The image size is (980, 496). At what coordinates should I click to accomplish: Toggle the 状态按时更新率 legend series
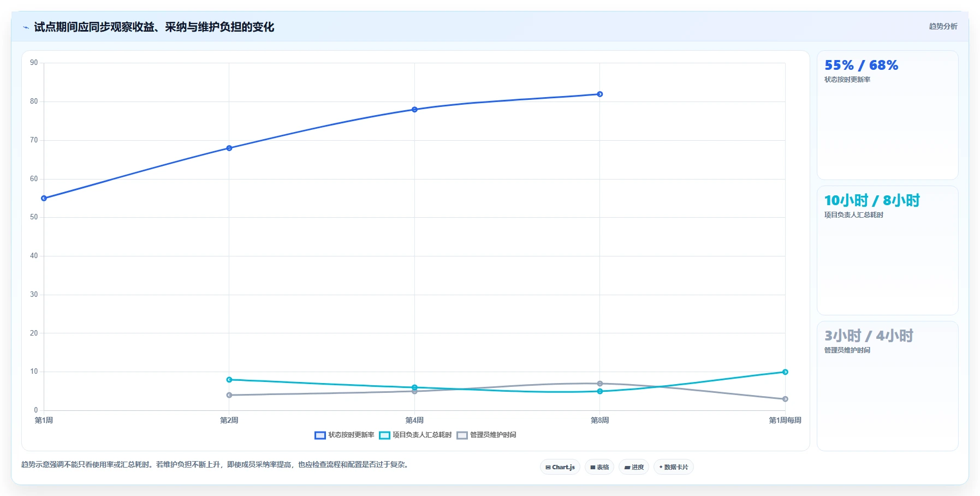coord(345,435)
